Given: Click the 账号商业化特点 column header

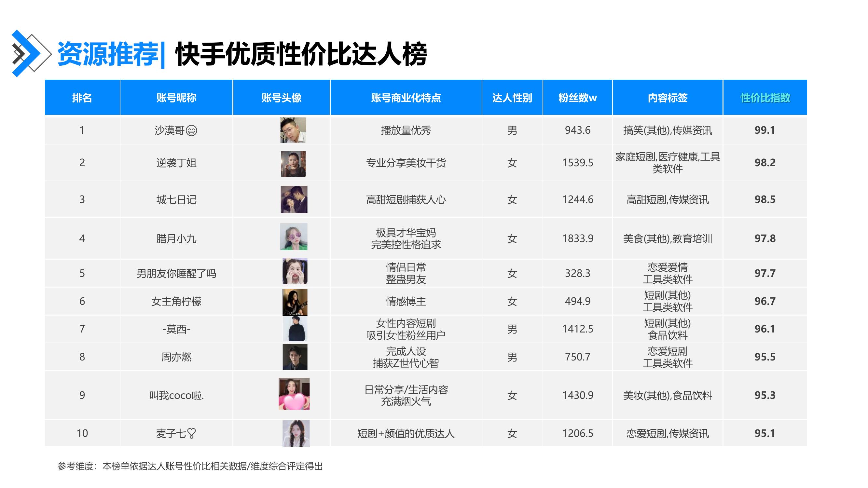Looking at the screenshot, I should (406, 98).
